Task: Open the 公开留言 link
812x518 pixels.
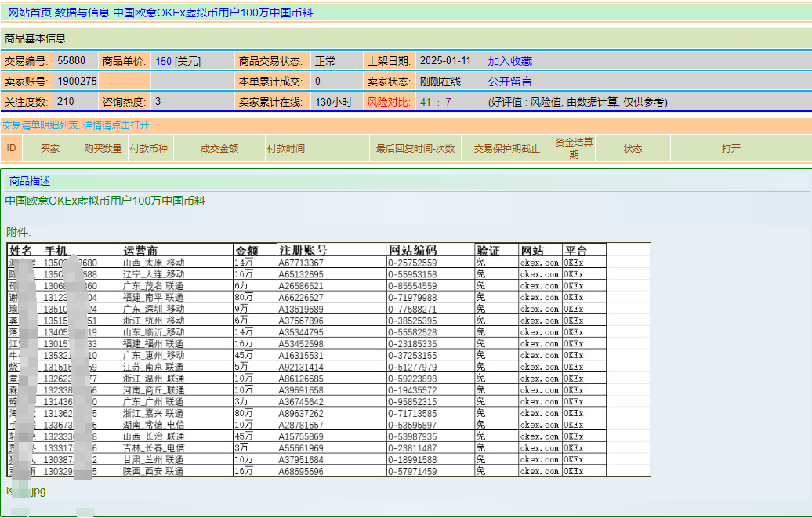Action: coord(510,82)
